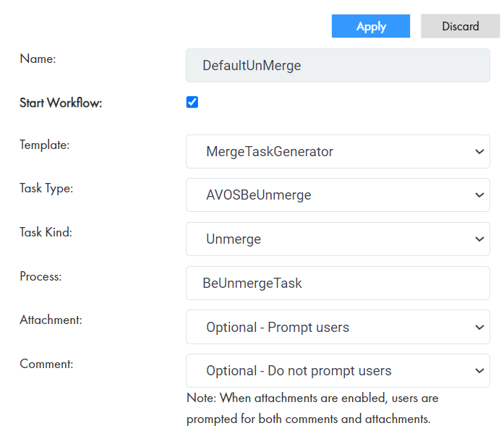Click the Process field containing BeUnmergeTask
Image resolution: width=504 pixels, height=431 pixels.
(338, 283)
